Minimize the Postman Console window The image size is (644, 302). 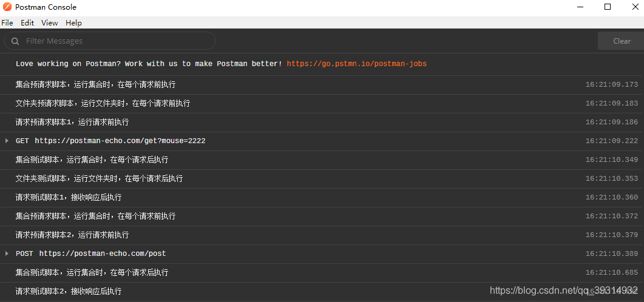580,7
